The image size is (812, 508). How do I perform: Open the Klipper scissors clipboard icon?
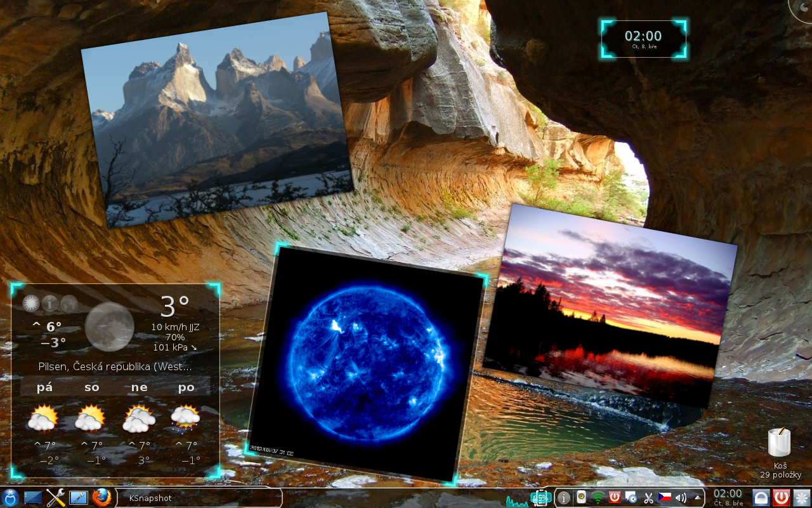tap(648, 498)
